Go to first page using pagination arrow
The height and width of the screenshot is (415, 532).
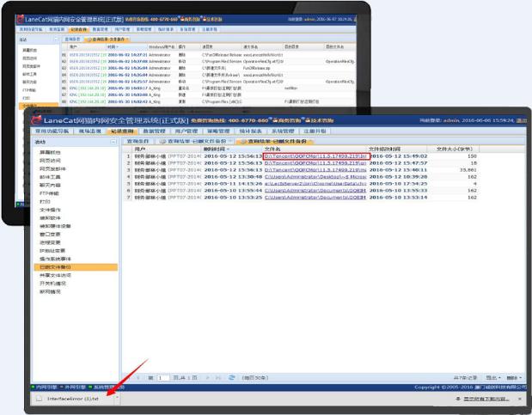(x=128, y=378)
